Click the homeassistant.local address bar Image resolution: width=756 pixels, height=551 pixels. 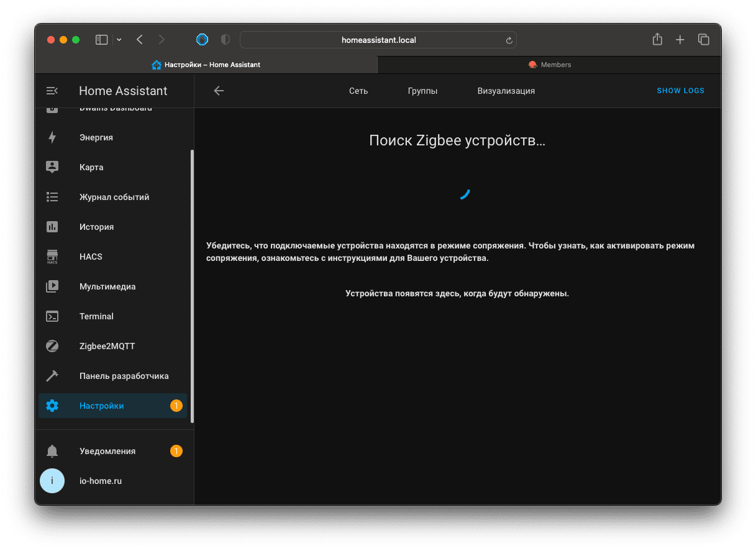coord(378,40)
